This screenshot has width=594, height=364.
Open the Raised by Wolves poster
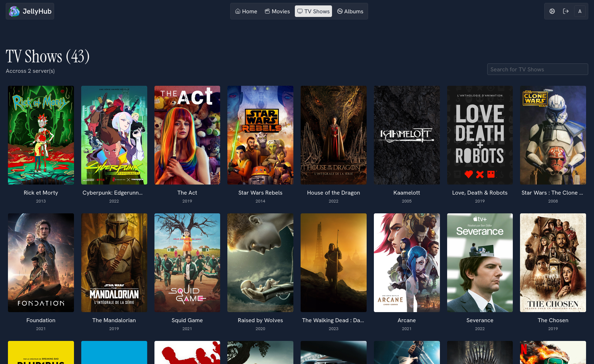coord(260,263)
